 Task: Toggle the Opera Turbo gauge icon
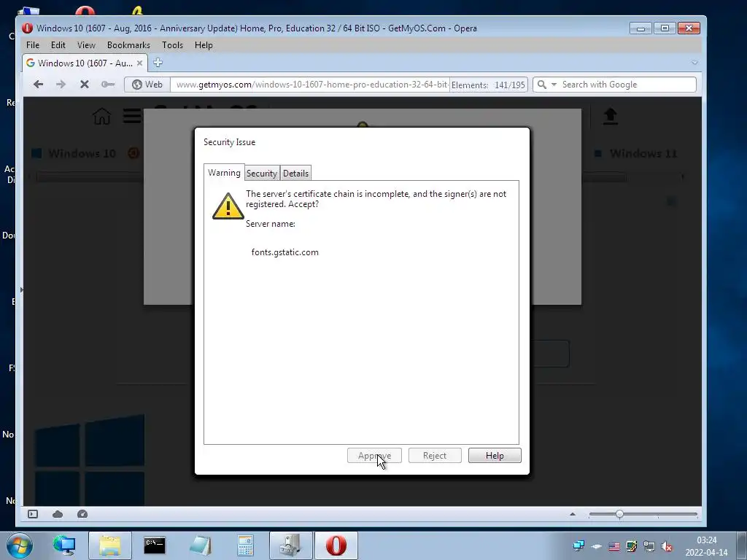click(x=82, y=514)
